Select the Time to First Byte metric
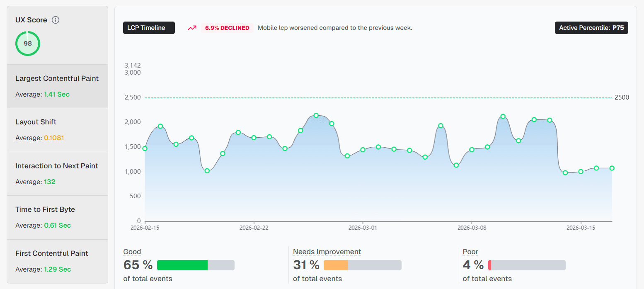The height and width of the screenshot is (289, 644). (x=57, y=217)
